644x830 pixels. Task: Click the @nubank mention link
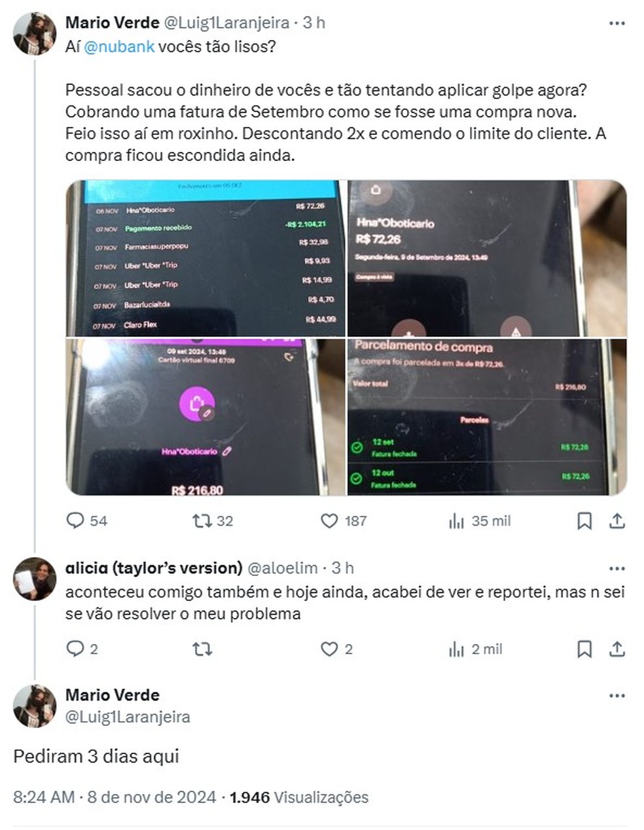point(119,47)
